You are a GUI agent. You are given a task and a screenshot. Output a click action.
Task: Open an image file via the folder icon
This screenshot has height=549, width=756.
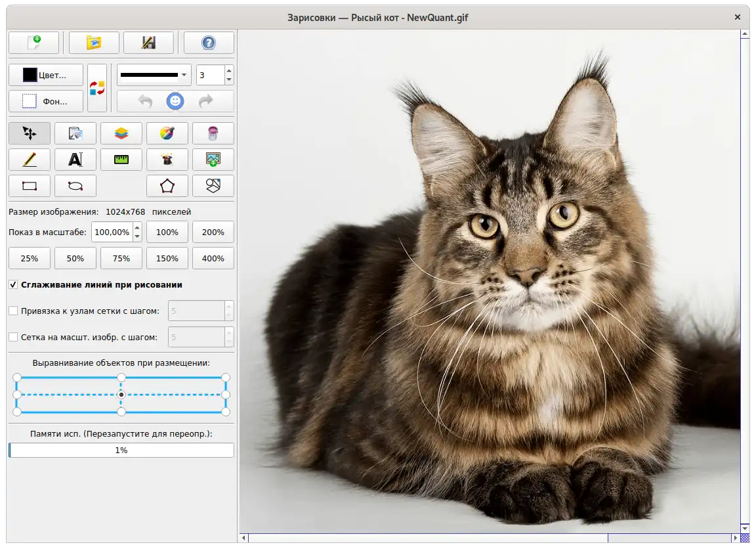(94, 43)
